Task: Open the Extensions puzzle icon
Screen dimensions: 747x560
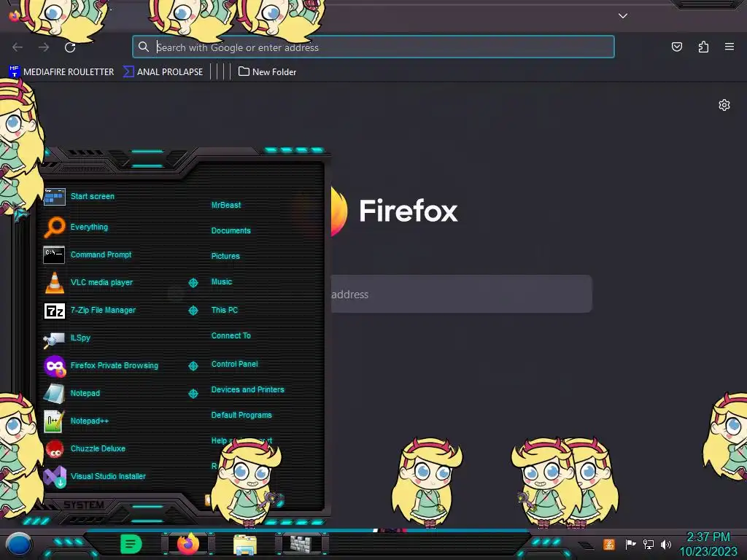Action: (703, 47)
